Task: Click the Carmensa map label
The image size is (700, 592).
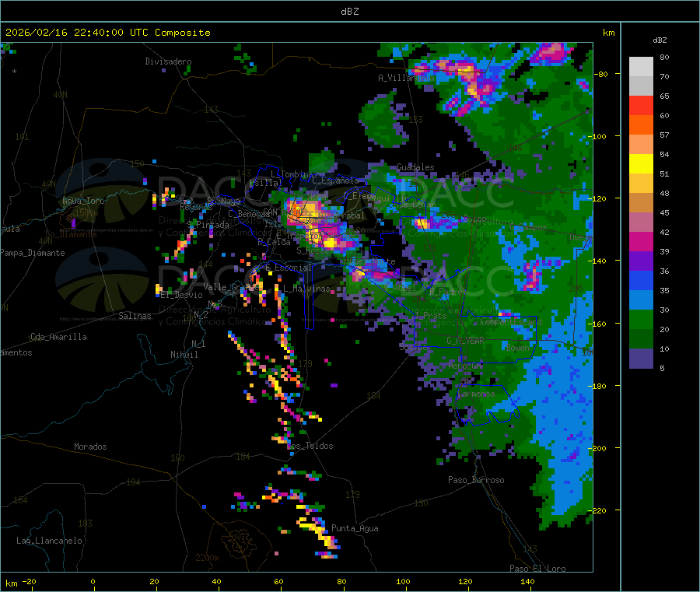Action: click(x=476, y=394)
